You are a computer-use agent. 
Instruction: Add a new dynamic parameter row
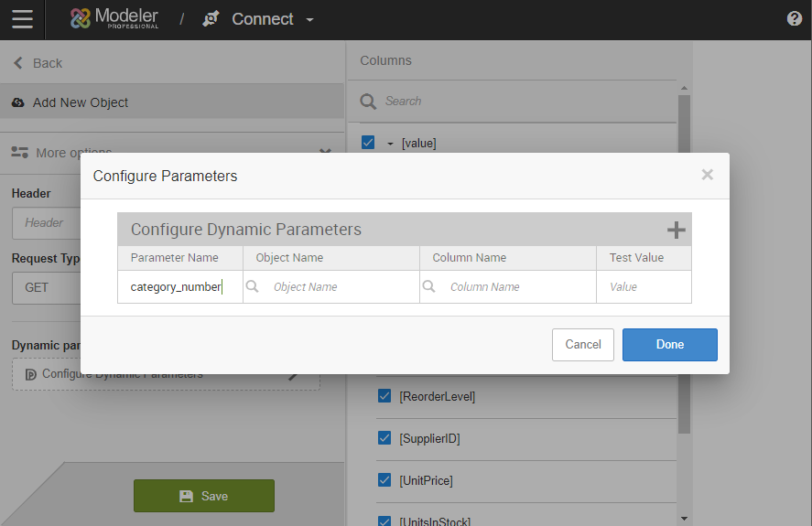pyautogui.click(x=676, y=230)
